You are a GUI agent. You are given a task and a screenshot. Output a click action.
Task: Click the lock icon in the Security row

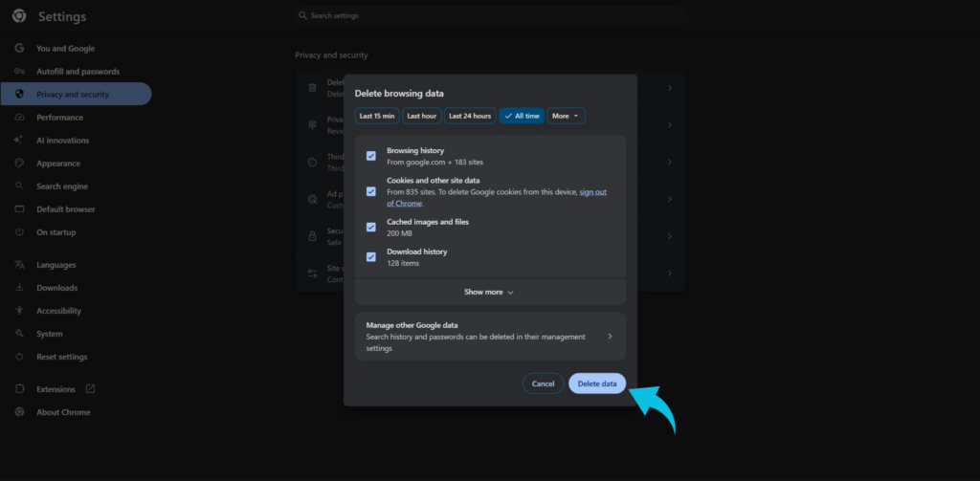313,236
